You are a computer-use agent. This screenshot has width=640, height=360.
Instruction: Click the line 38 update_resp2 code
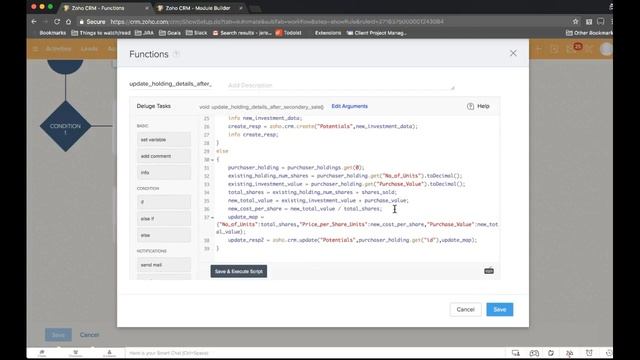(352, 240)
